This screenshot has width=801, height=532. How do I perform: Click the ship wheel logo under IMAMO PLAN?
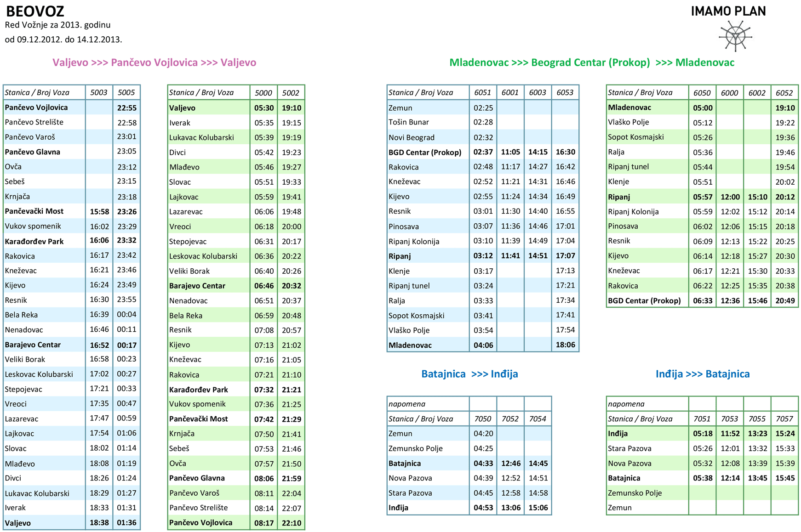tap(735, 36)
